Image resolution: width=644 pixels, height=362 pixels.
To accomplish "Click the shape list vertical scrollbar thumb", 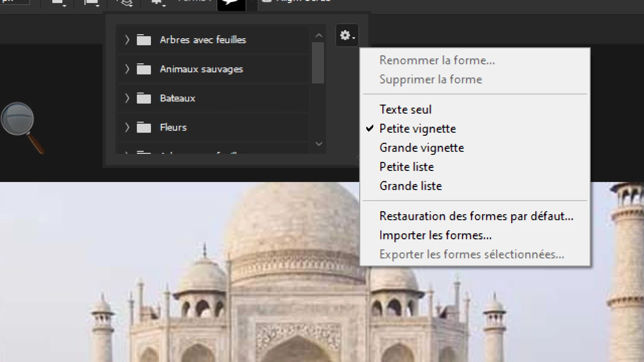I will (318, 63).
